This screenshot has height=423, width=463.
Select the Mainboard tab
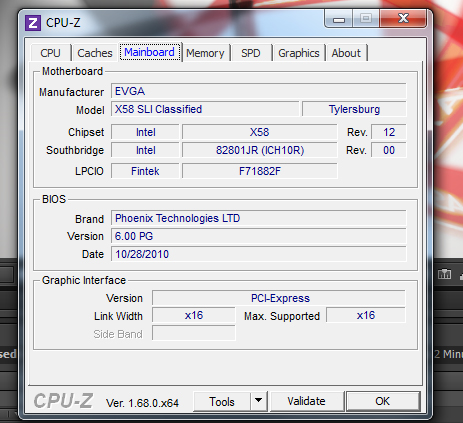click(x=150, y=52)
